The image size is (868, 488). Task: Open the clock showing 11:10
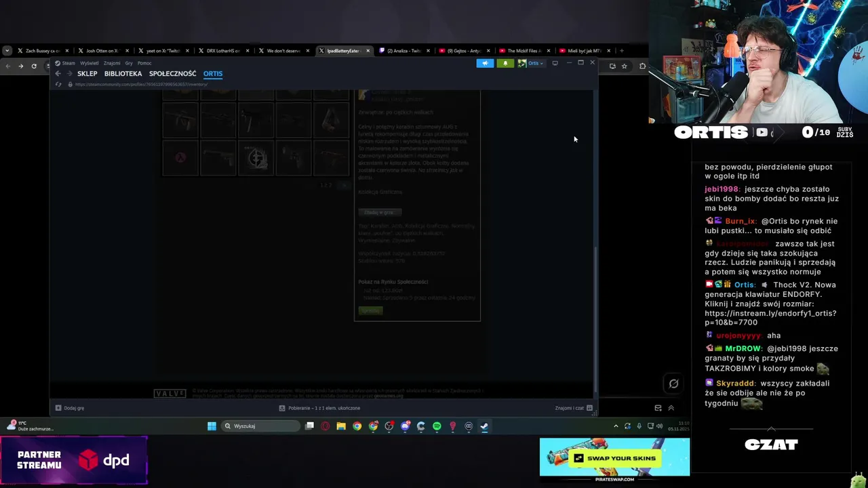(x=680, y=426)
